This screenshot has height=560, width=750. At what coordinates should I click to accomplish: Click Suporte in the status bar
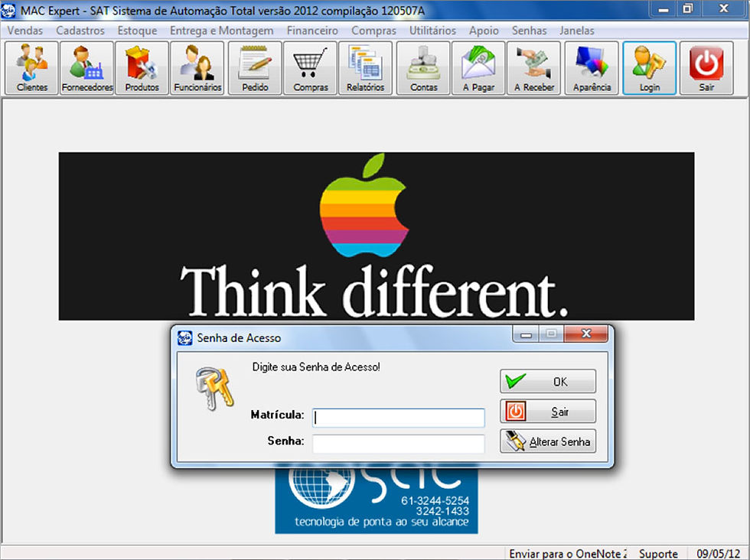(x=658, y=553)
